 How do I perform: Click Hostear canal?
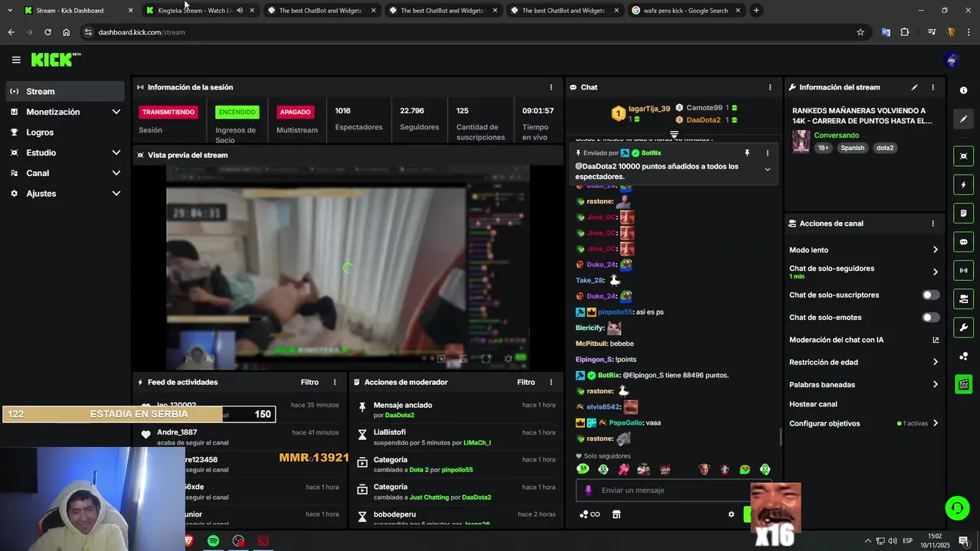point(813,404)
